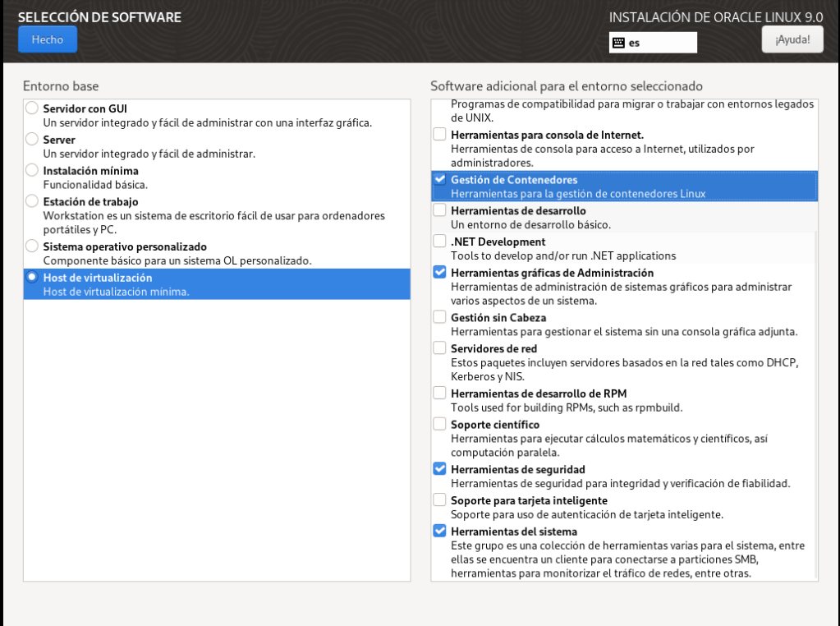The image size is (840, 626).
Task: Open the ¡Ayuda! help button
Action: click(x=792, y=39)
